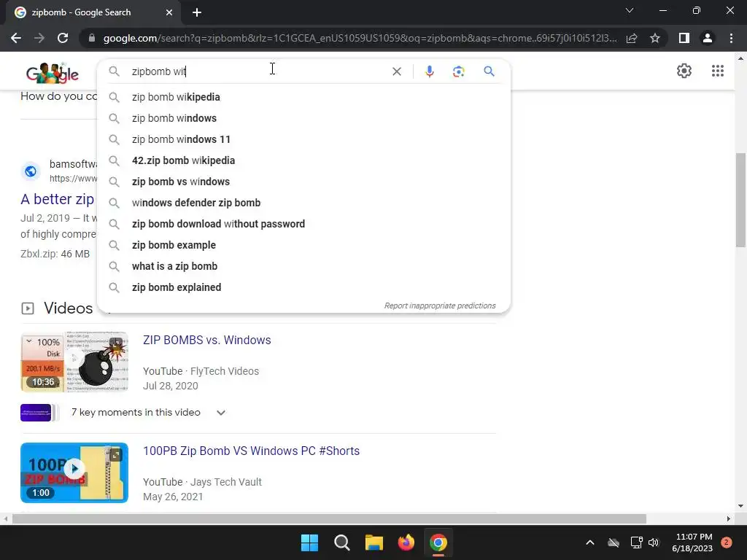Click the share page icon in address bar
The height and width of the screenshot is (560, 747).
[x=632, y=38]
